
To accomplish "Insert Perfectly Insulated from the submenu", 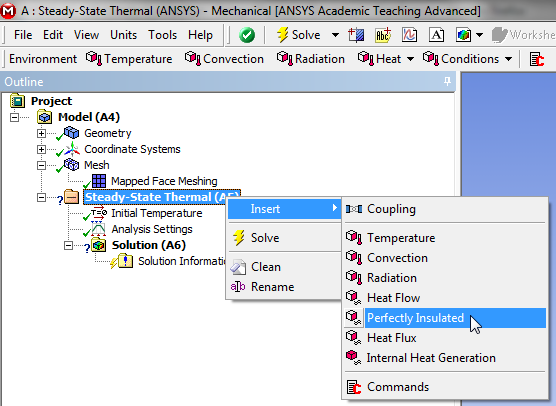I will click(x=445, y=318).
